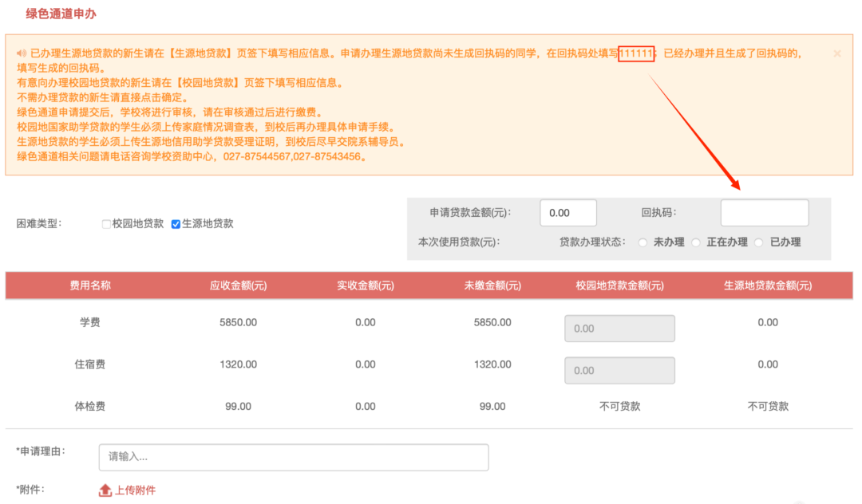Select the 已办理 loan status radio button
862x504 pixels.
pos(757,242)
